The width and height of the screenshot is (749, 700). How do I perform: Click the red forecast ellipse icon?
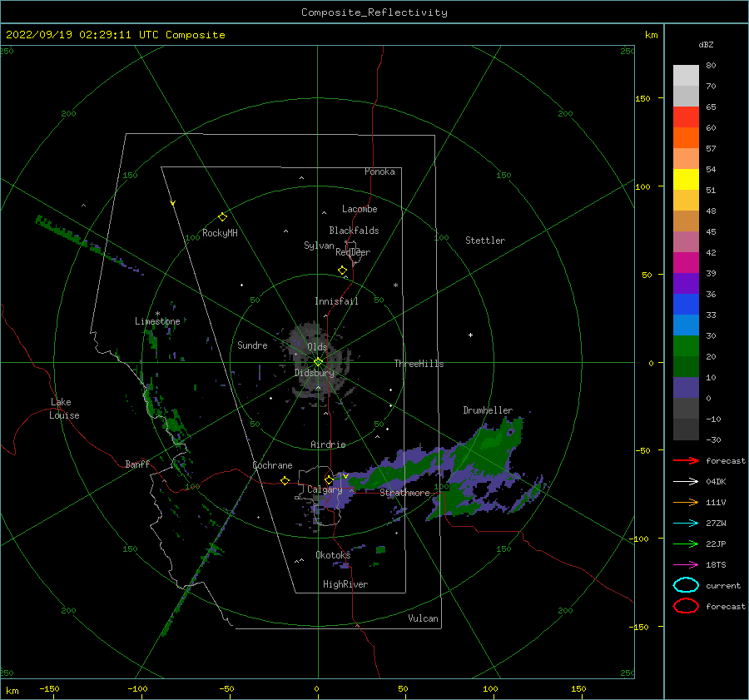click(686, 606)
